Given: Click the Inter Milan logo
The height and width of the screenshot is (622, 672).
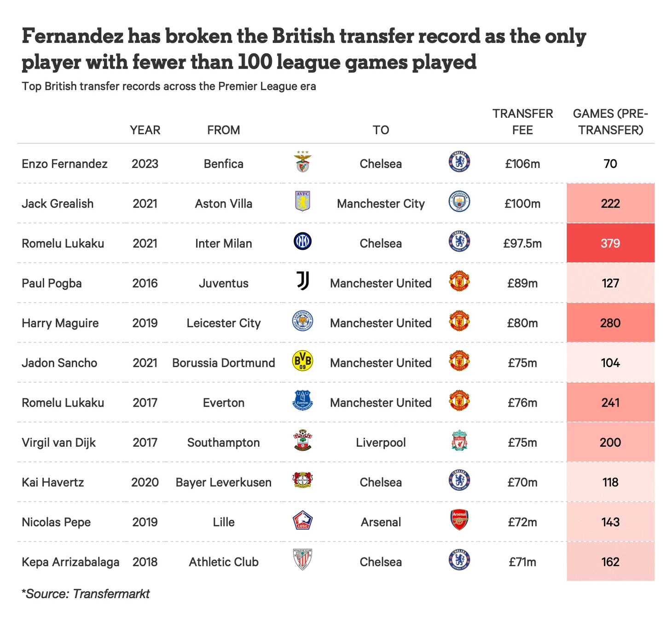Looking at the screenshot, I should [302, 241].
